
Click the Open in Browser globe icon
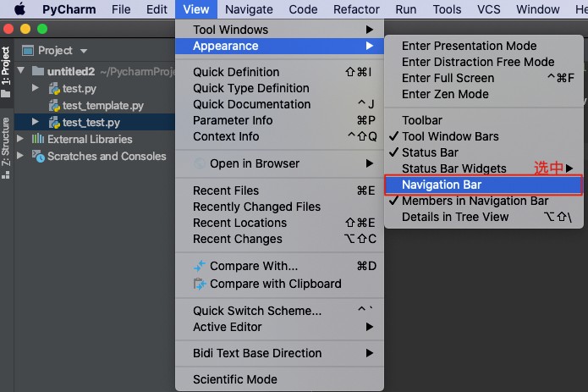(x=200, y=163)
